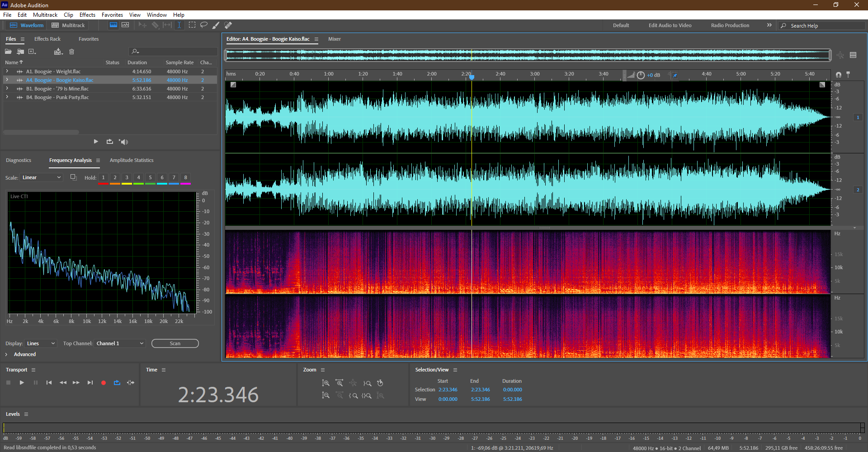This screenshot has width=868, height=452.
Task: Click the Open File folder icon
Action: (x=8, y=52)
